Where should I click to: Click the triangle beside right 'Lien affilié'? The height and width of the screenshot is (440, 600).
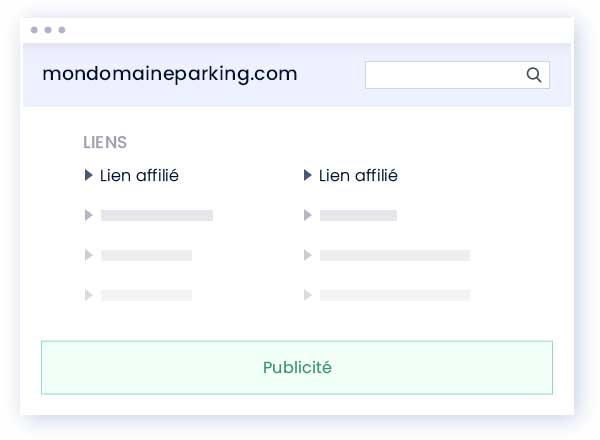[x=307, y=175]
